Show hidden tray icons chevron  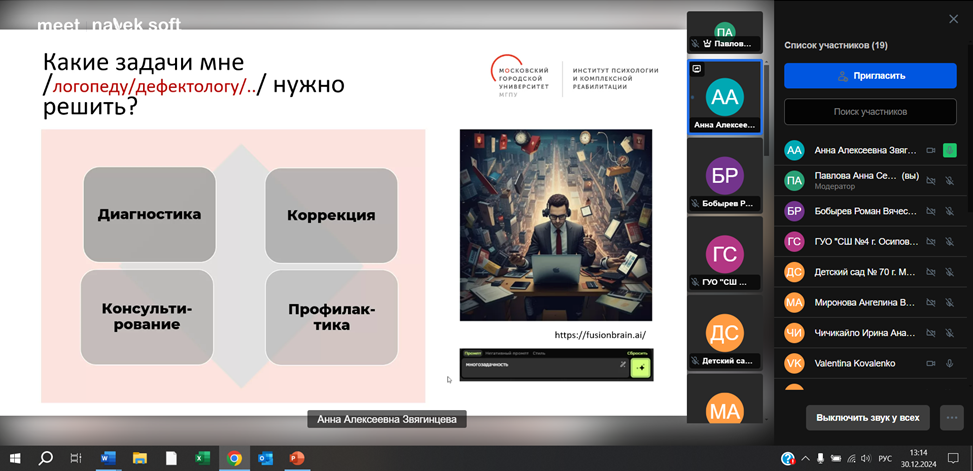point(805,458)
